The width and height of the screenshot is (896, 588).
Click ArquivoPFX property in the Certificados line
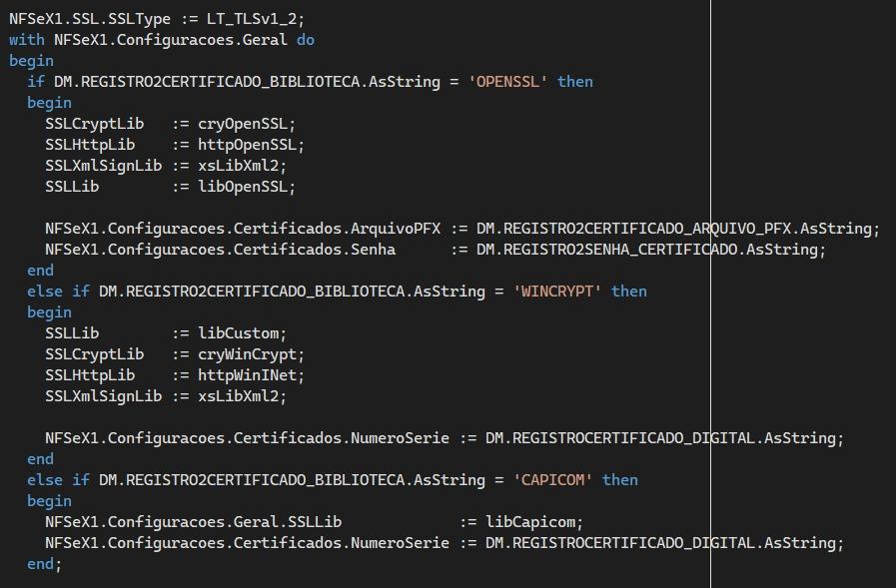coord(396,229)
